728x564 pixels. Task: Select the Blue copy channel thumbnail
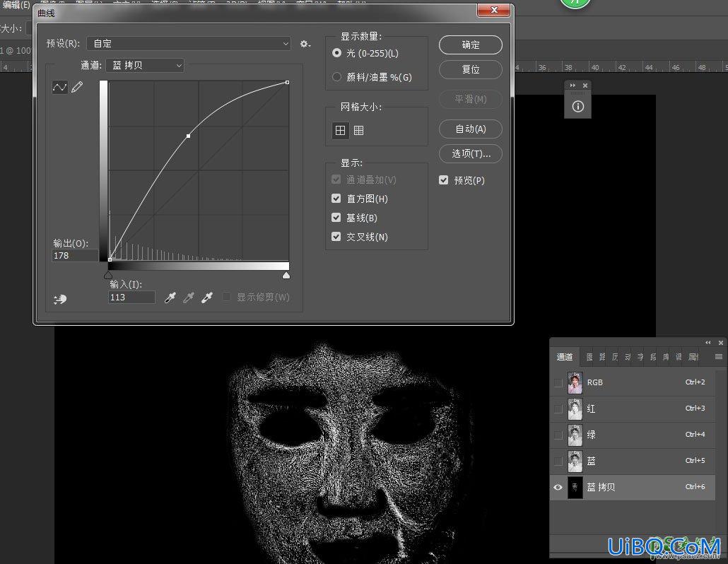pos(575,488)
